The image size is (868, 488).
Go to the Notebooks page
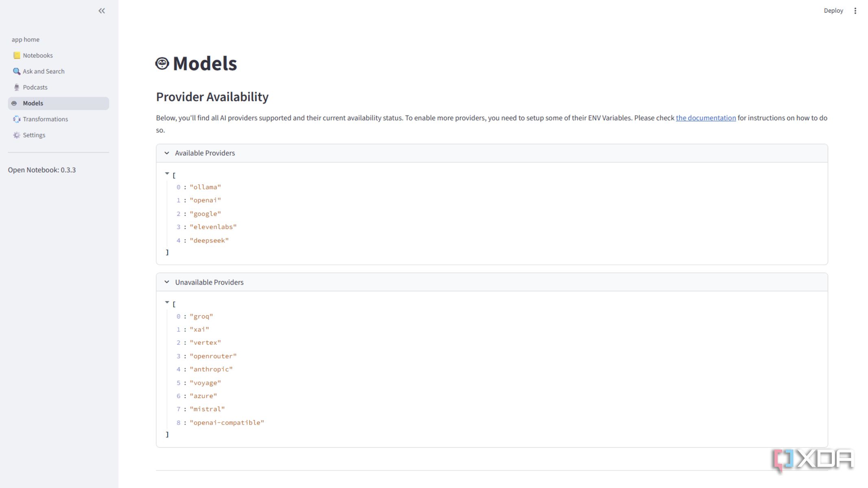pyautogui.click(x=38, y=55)
